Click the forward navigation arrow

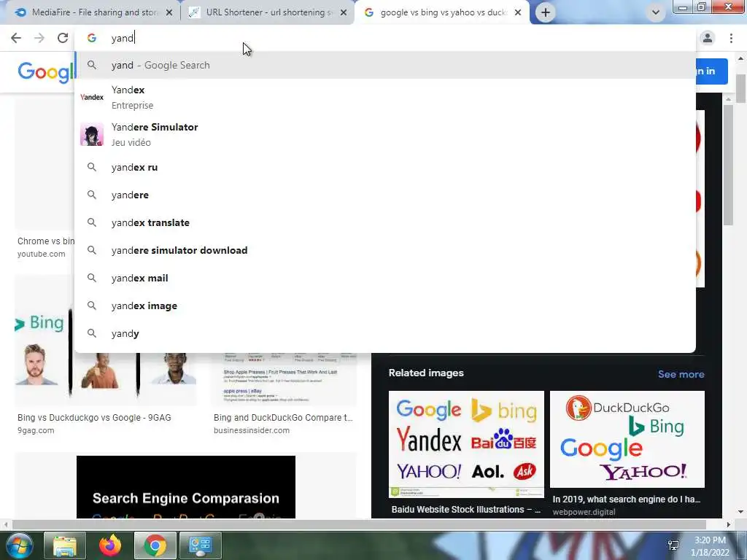pyautogui.click(x=39, y=38)
